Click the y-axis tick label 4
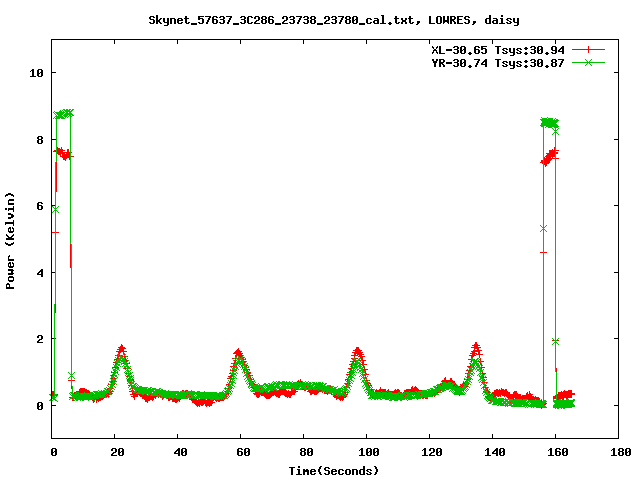640x480 pixels. click(x=40, y=273)
